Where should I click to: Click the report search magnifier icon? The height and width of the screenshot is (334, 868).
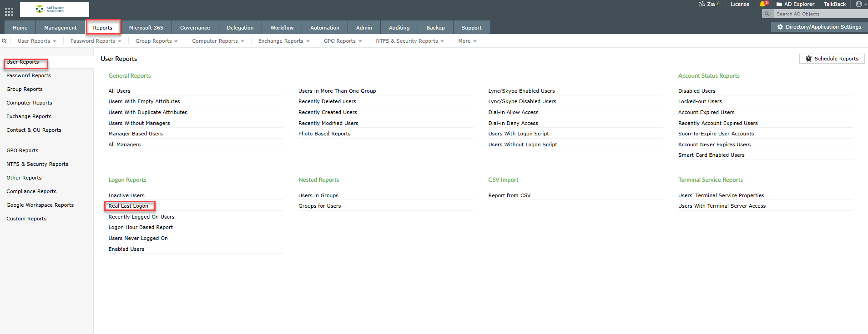[4, 41]
